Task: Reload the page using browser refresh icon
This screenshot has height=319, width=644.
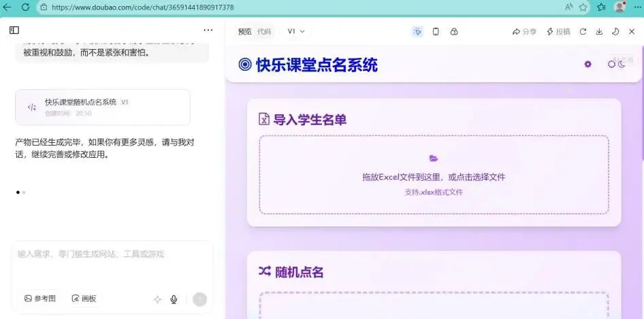Action: pos(25,7)
